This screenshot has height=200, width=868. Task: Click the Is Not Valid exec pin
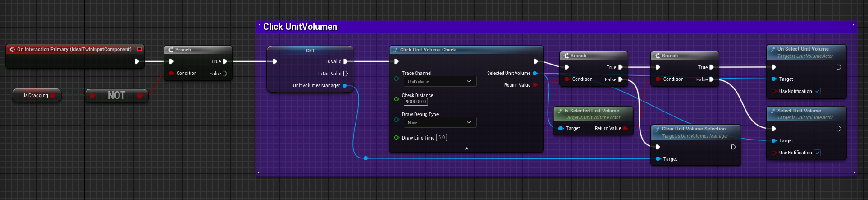pyautogui.click(x=346, y=74)
